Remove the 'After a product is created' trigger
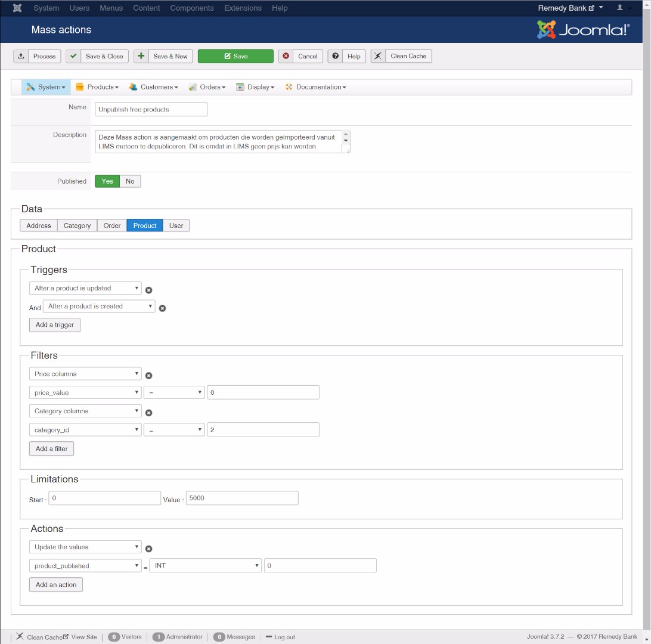This screenshot has width=651, height=644. 162,308
